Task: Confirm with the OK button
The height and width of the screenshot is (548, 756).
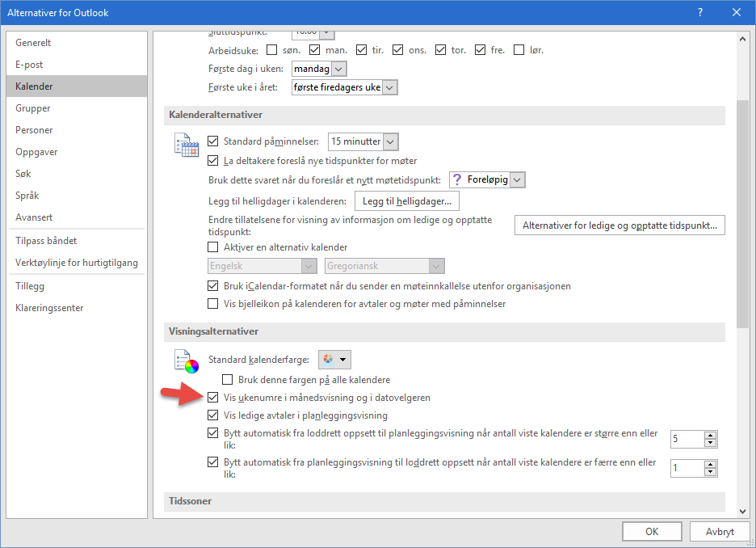Action: coord(652,532)
